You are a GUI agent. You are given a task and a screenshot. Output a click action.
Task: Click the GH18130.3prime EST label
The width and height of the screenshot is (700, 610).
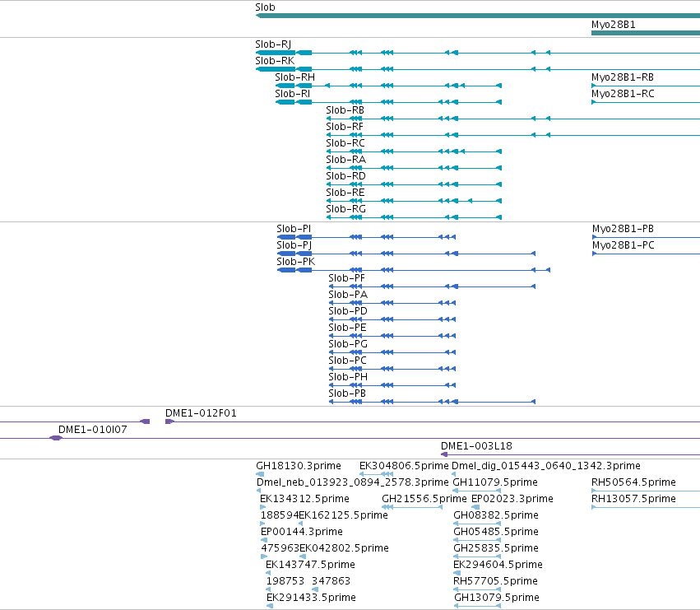(299, 466)
